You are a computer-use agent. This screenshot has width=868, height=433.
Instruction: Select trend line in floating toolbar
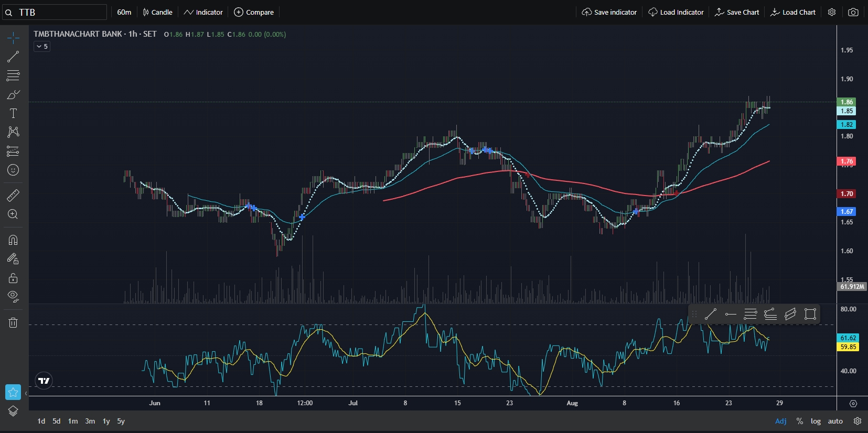point(711,314)
